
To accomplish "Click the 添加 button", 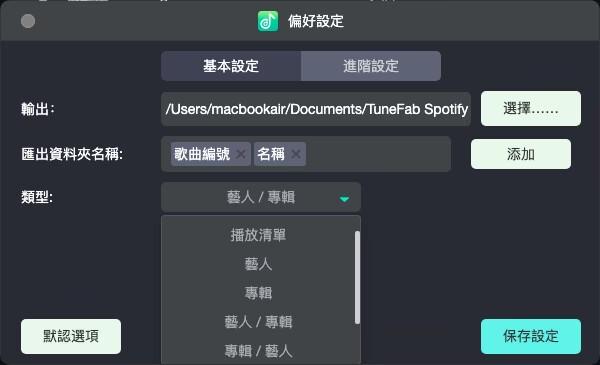I will pyautogui.click(x=521, y=154).
